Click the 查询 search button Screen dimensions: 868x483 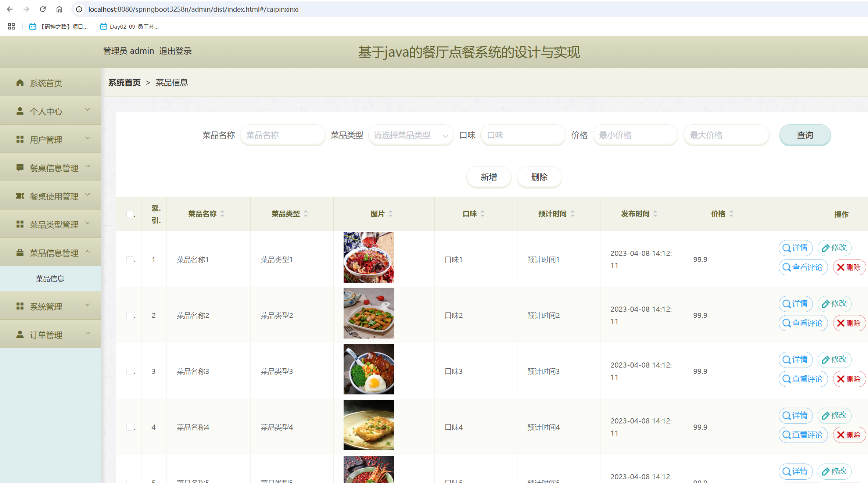805,135
